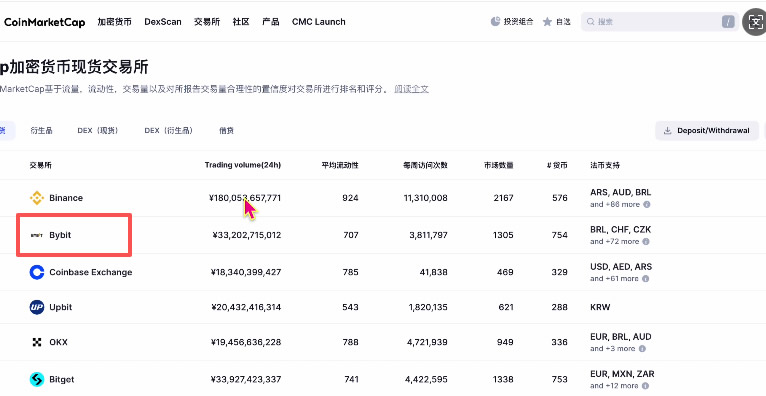Click the info icon beside Binance's "+88 more"
This screenshot has height=396, width=766.
tap(646, 205)
